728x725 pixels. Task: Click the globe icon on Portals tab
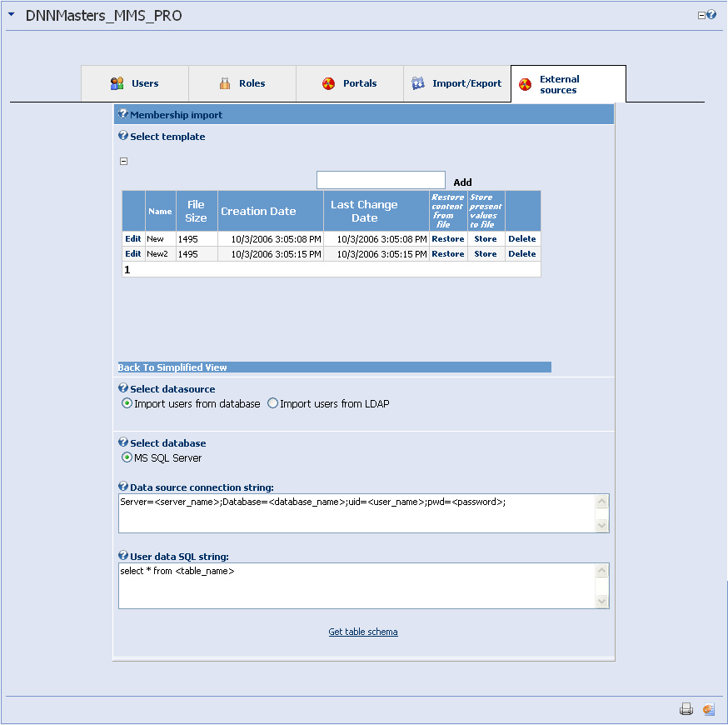pyautogui.click(x=331, y=83)
